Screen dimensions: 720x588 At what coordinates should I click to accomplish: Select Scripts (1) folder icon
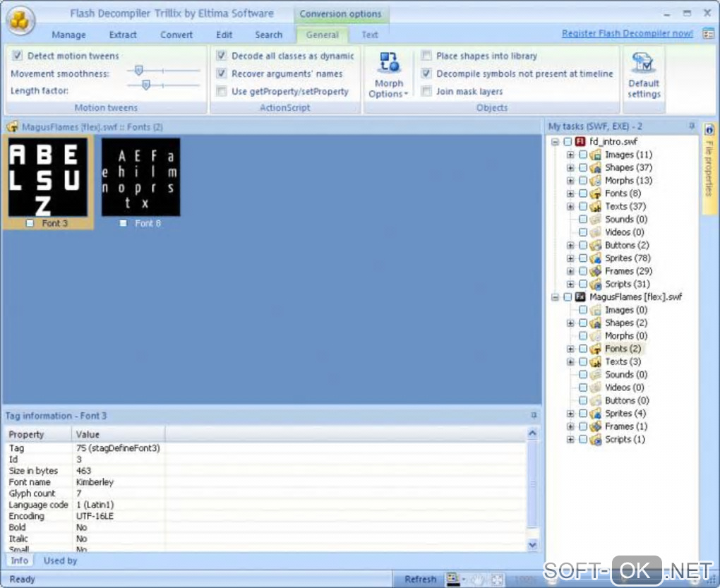[596, 439]
